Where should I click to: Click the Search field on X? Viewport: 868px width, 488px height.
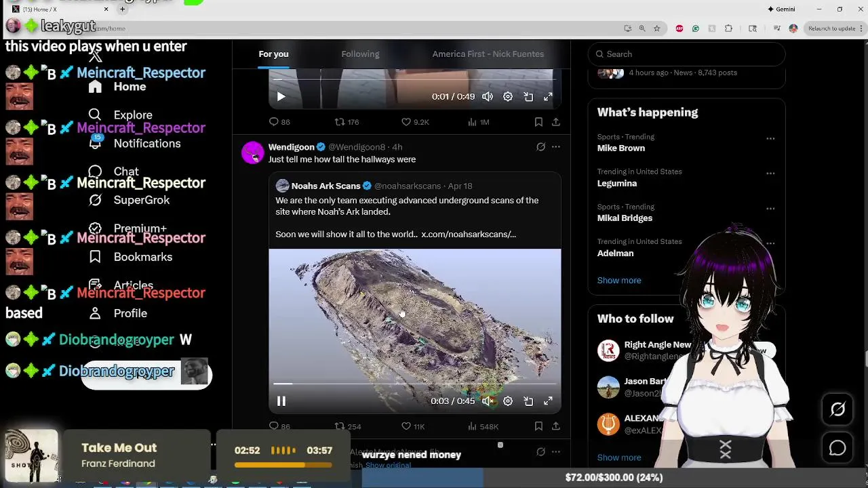pyautogui.click(x=686, y=54)
